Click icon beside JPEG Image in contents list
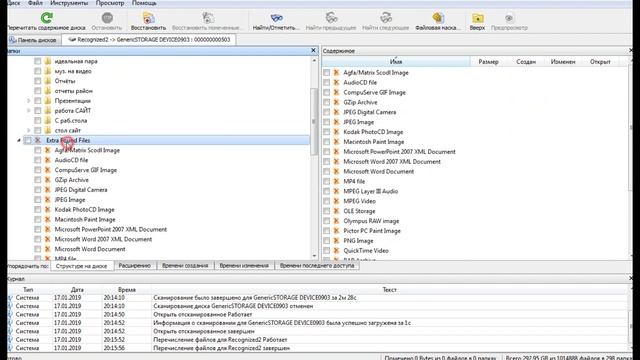This screenshot has height=360, width=640. coord(336,122)
